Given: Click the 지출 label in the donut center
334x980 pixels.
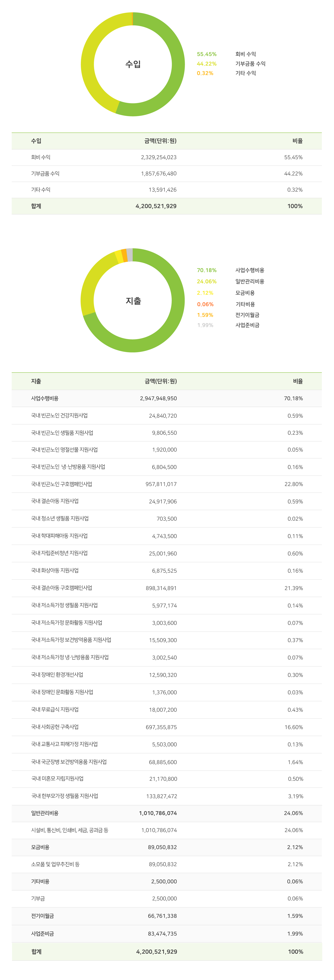Looking at the screenshot, I should 133,301.
